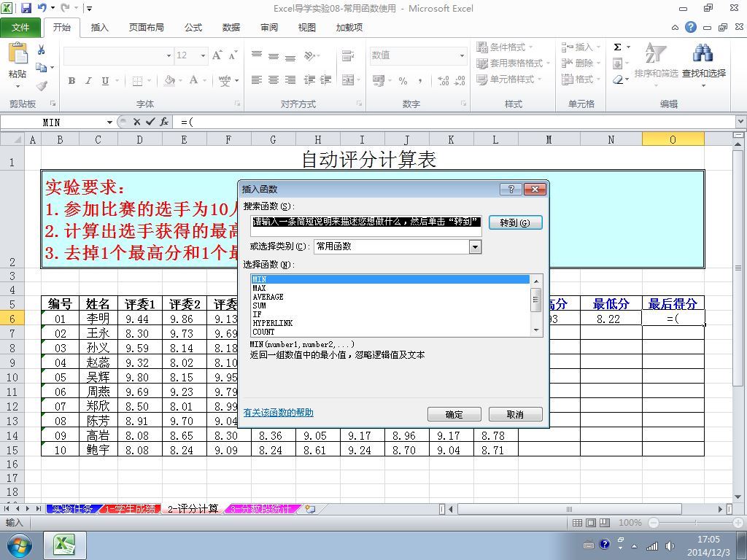Click the volume speaker icon in system tray

click(x=670, y=545)
